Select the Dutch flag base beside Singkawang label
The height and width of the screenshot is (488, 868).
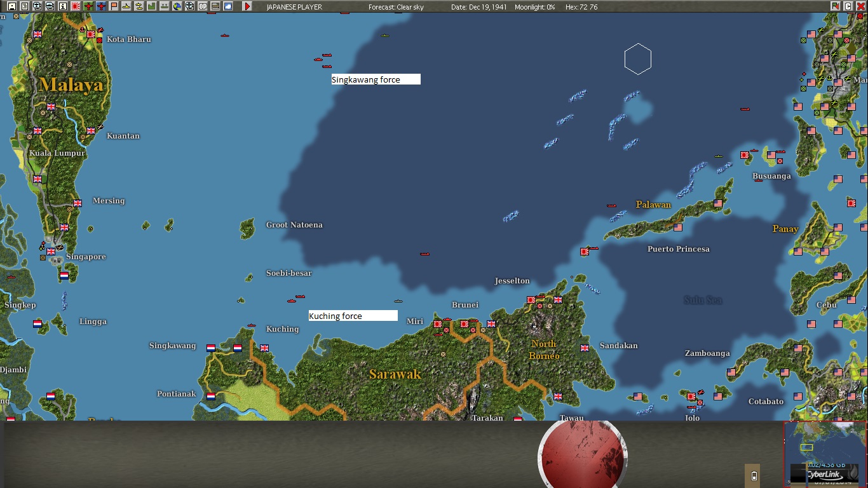[211, 348]
